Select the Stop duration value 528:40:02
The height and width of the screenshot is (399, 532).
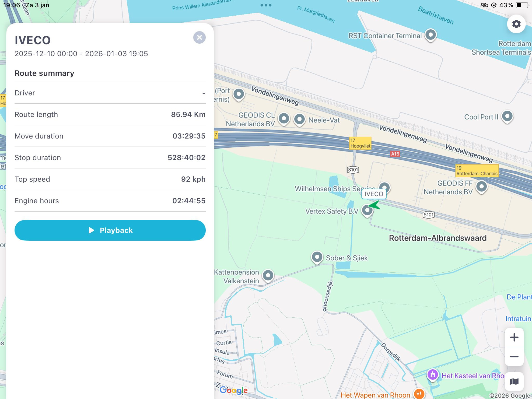click(186, 158)
